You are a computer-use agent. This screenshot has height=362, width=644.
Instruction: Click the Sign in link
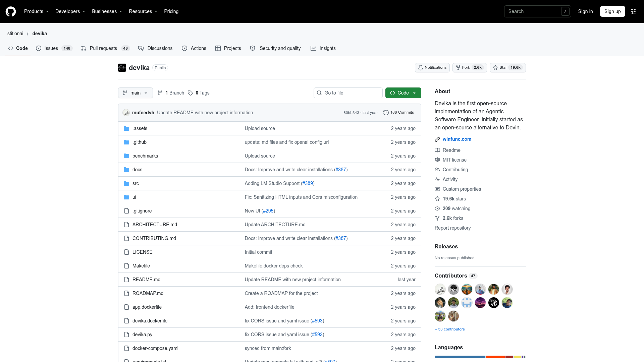pyautogui.click(x=585, y=11)
